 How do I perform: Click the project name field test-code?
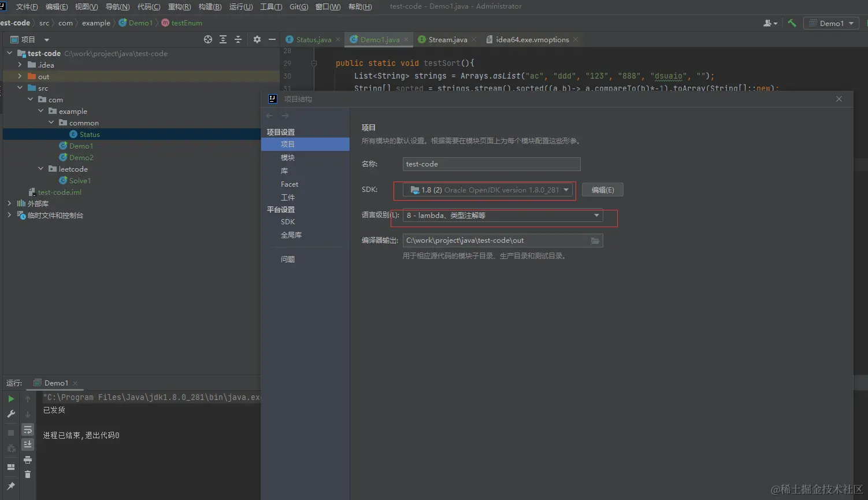pos(491,164)
